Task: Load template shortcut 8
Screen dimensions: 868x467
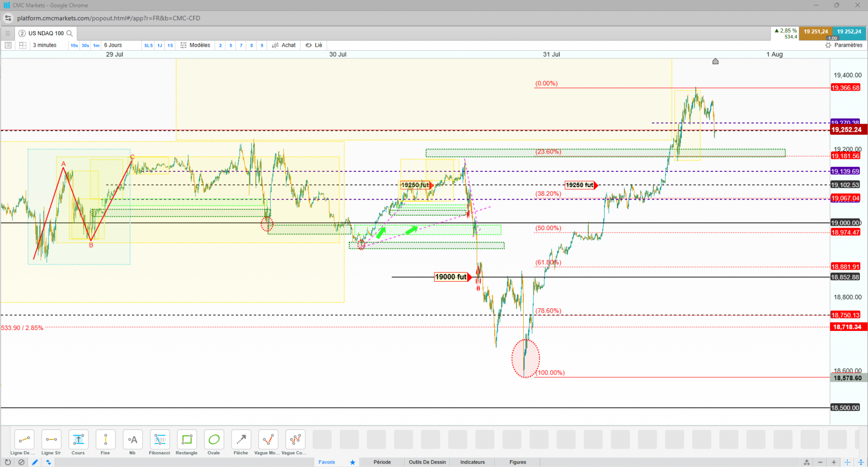Action: pos(252,45)
